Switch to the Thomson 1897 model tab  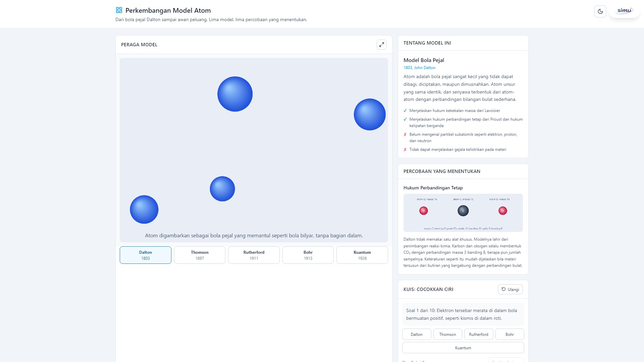(x=200, y=255)
